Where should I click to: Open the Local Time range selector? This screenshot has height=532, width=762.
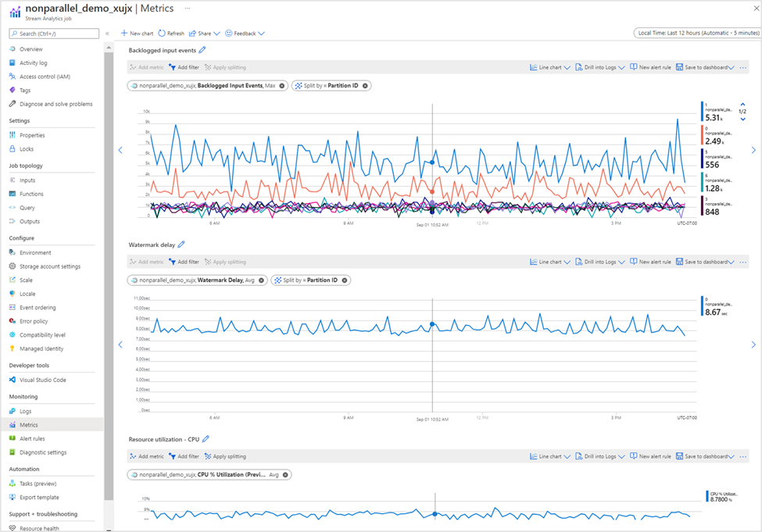click(x=697, y=33)
